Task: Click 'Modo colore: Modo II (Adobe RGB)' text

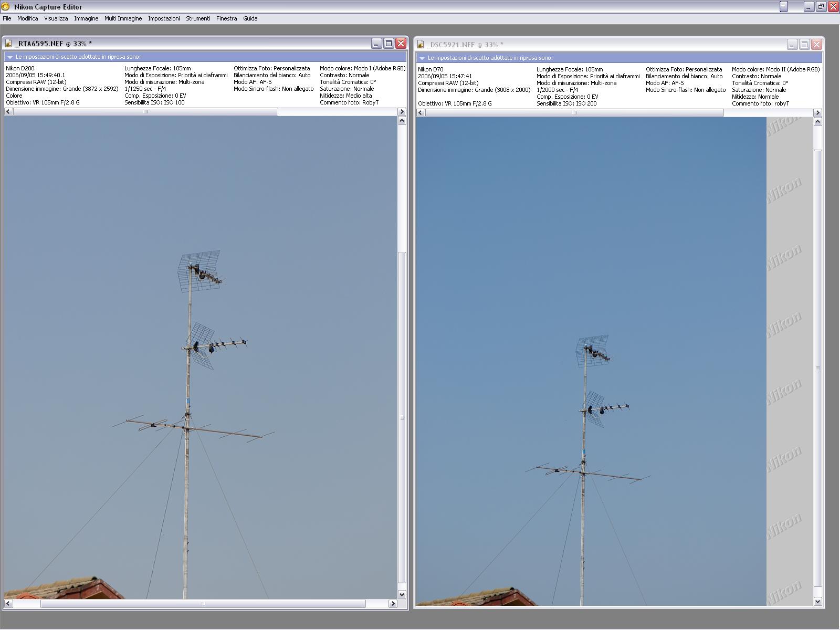Action: (x=776, y=69)
